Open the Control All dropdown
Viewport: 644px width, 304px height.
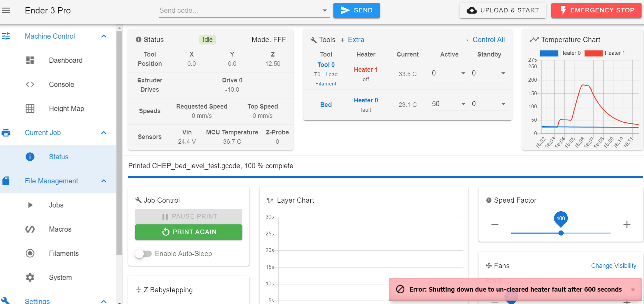[485, 40]
